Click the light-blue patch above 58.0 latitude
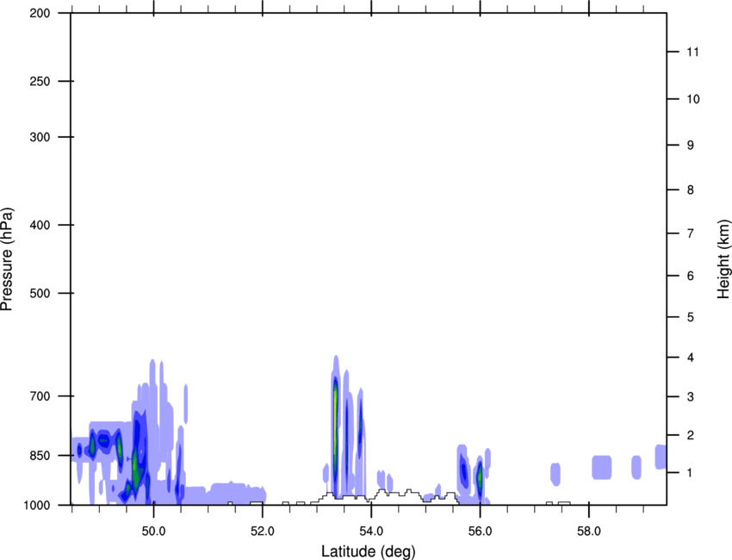732x560 pixels. click(602, 467)
